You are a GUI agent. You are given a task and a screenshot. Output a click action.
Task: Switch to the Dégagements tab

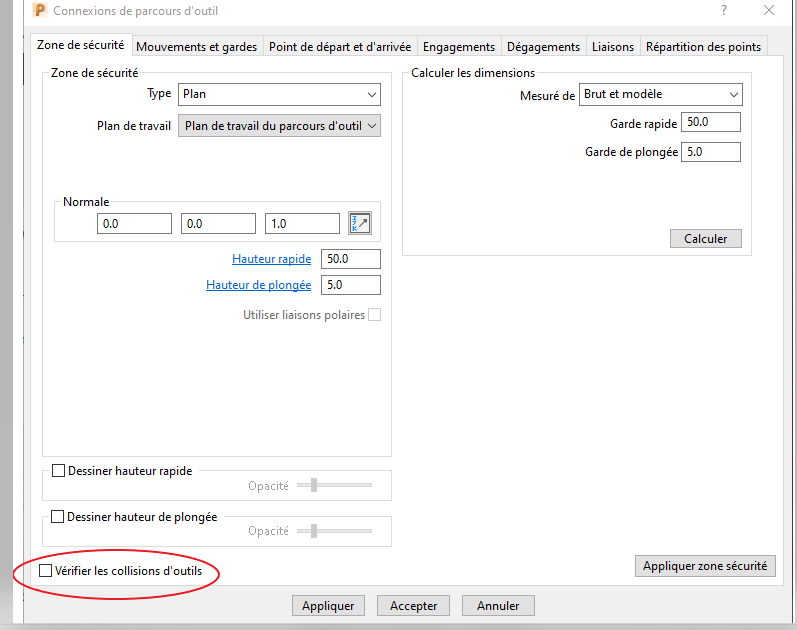coord(543,47)
